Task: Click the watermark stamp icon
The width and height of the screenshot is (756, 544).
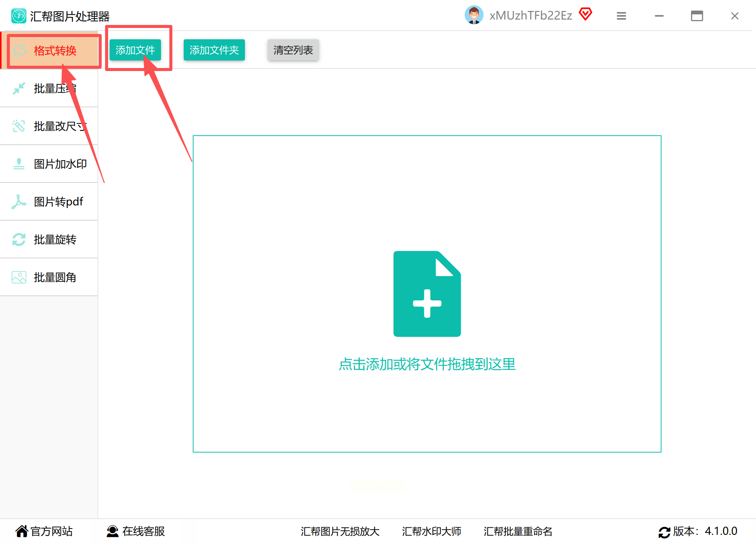Action: pyautogui.click(x=19, y=164)
